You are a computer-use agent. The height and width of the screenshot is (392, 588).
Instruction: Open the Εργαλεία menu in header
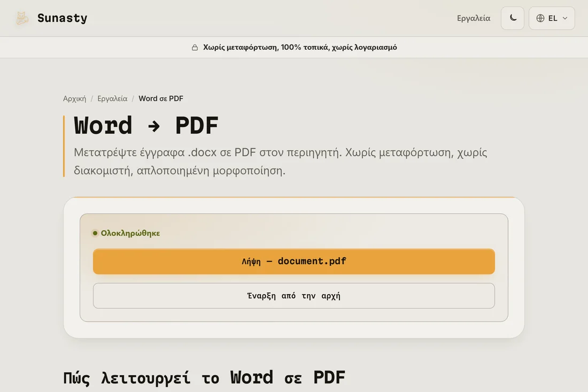[x=473, y=18]
